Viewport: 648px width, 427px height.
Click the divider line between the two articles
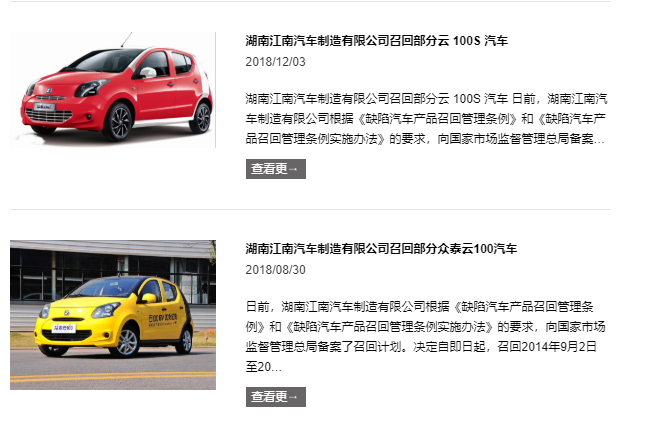(310, 210)
